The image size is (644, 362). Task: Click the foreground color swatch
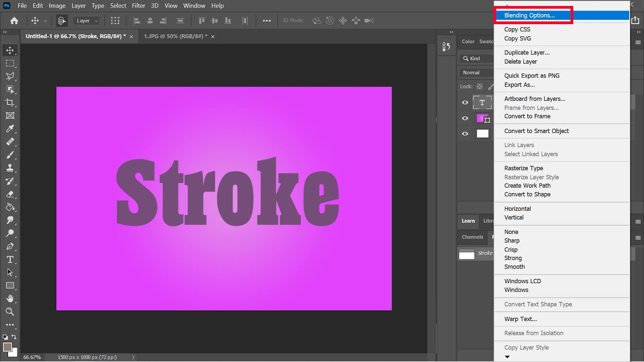click(7, 347)
